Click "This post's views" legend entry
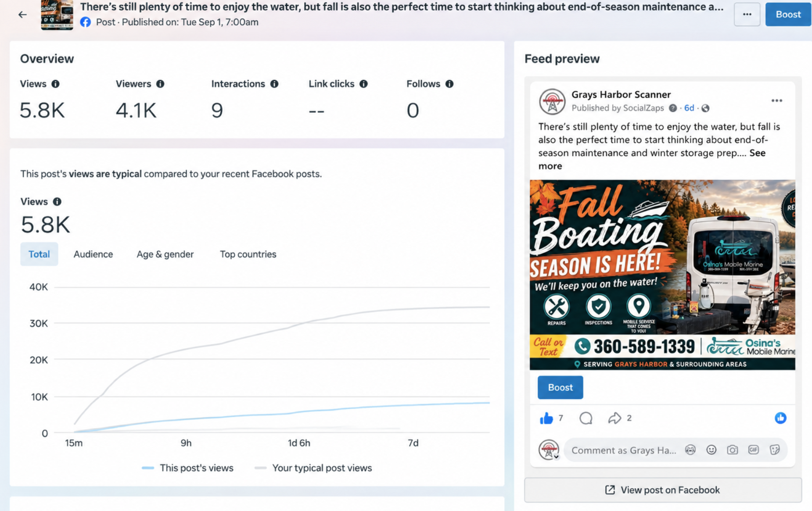Viewport: 812px width, 511px height. (x=188, y=468)
